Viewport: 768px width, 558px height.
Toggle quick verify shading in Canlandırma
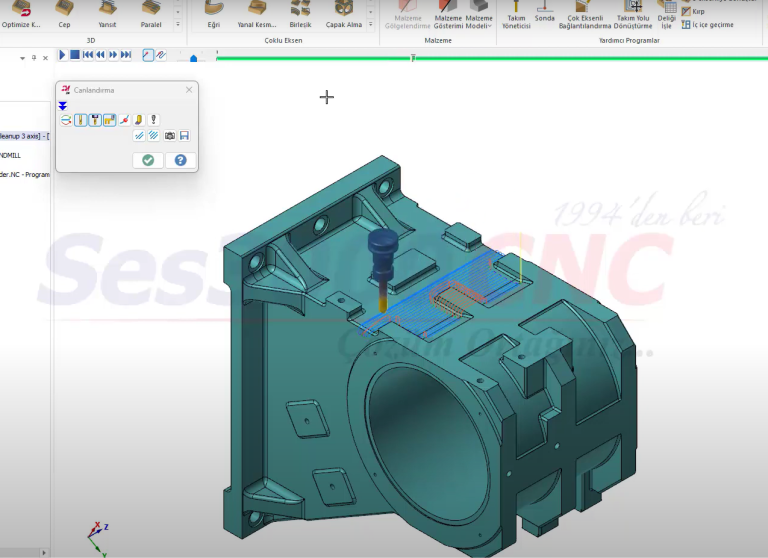point(139,120)
